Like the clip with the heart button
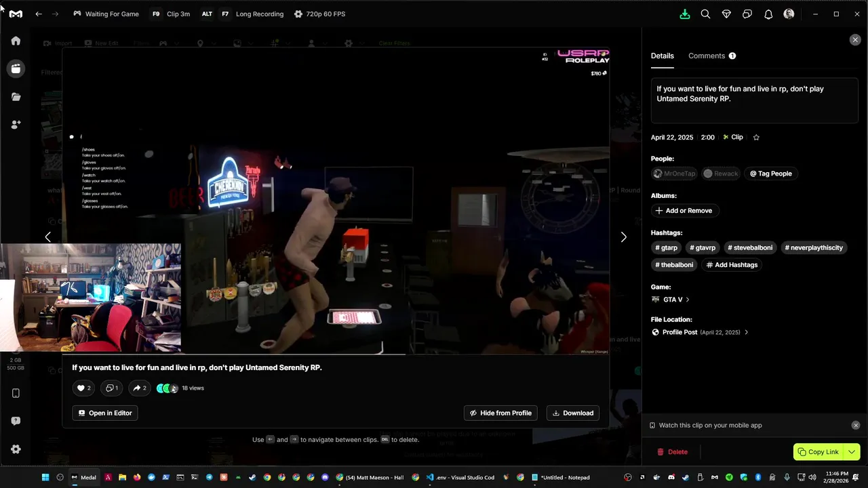Viewport: 868px width, 488px height. tap(83, 388)
